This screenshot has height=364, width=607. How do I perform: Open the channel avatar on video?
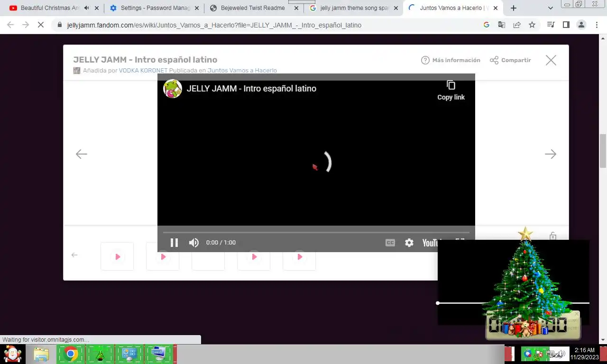tap(173, 89)
